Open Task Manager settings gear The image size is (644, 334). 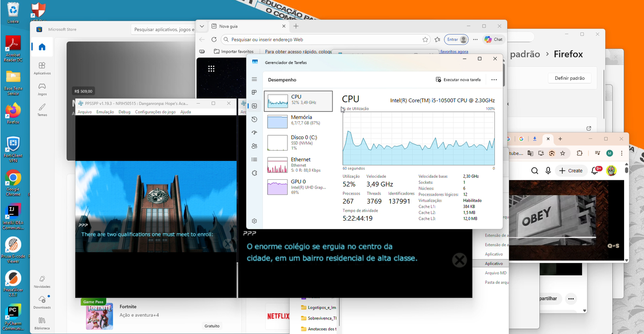click(254, 221)
